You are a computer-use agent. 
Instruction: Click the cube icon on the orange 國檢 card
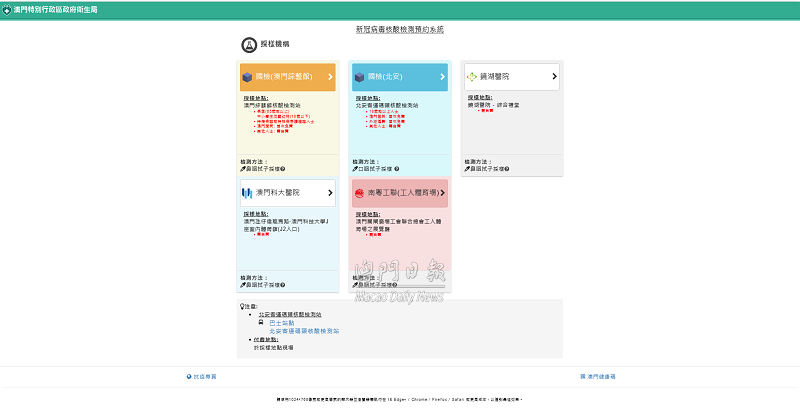(x=247, y=77)
